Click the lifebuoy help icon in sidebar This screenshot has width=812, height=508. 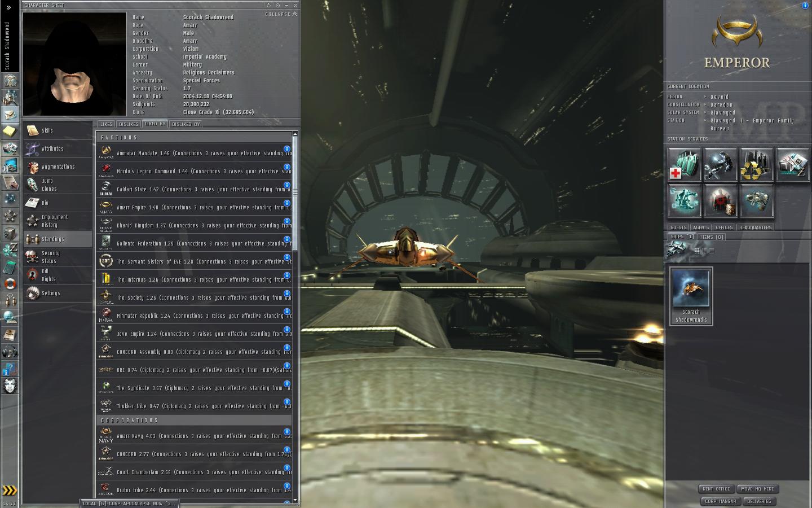tap(10, 284)
